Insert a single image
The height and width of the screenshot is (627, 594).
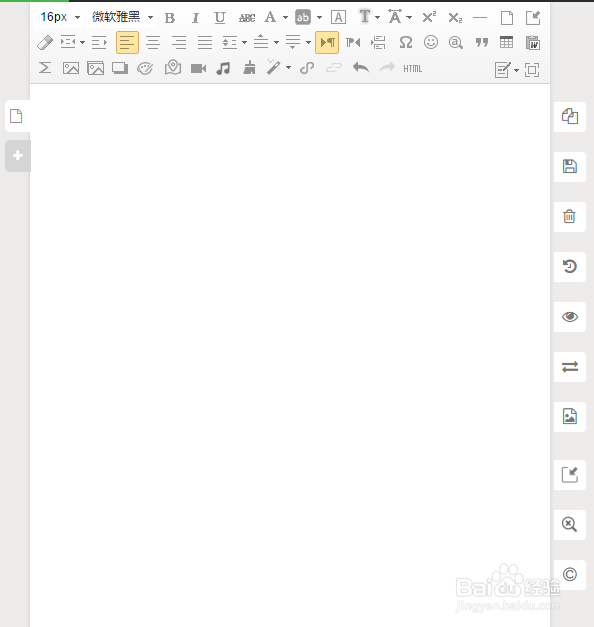click(71, 68)
